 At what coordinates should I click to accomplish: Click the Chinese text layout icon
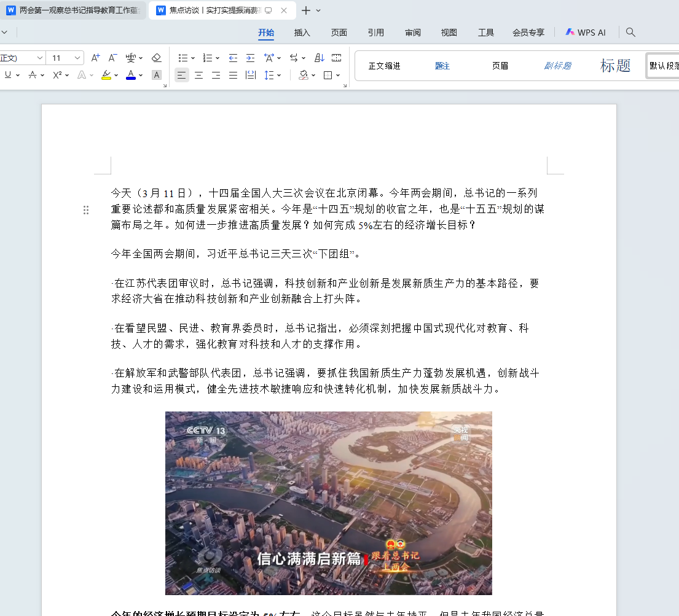pyautogui.click(x=269, y=58)
